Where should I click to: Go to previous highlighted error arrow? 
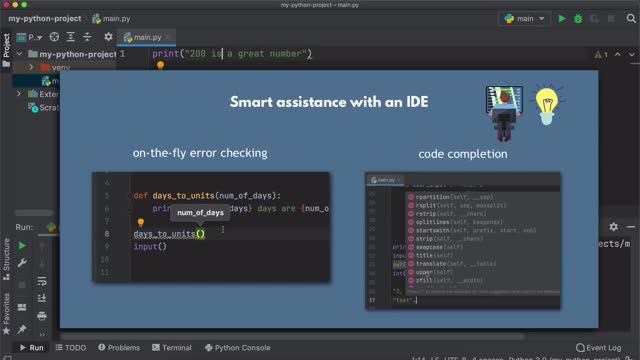[x=618, y=54]
